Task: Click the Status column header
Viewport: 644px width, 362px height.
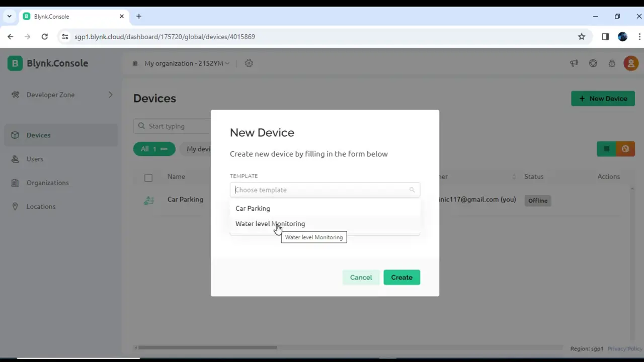Action: click(x=534, y=176)
